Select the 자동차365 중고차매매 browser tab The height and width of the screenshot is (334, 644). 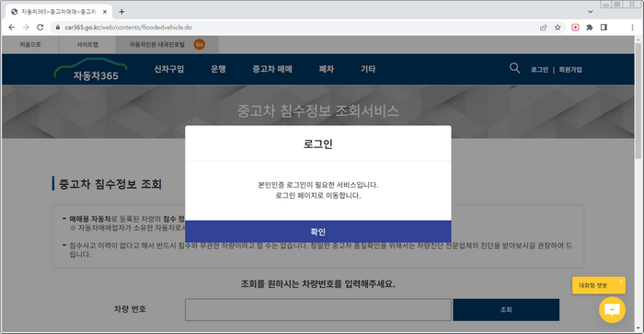[x=58, y=12]
